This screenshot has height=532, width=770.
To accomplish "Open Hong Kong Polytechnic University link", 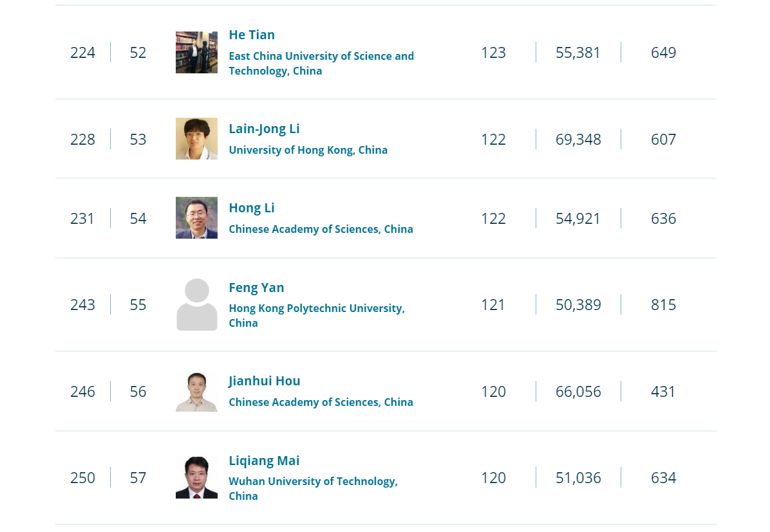I will pos(317,316).
